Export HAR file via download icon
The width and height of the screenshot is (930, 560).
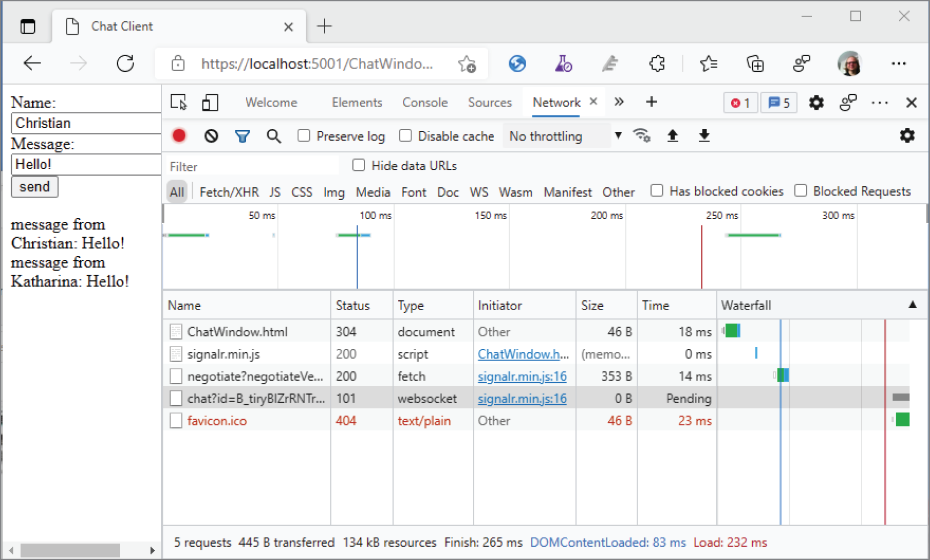coord(704,135)
